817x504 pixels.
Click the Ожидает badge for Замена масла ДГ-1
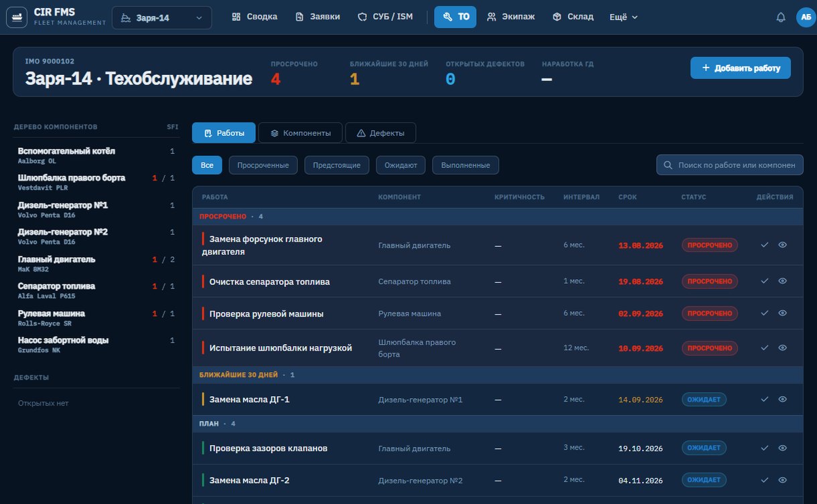[704, 399]
